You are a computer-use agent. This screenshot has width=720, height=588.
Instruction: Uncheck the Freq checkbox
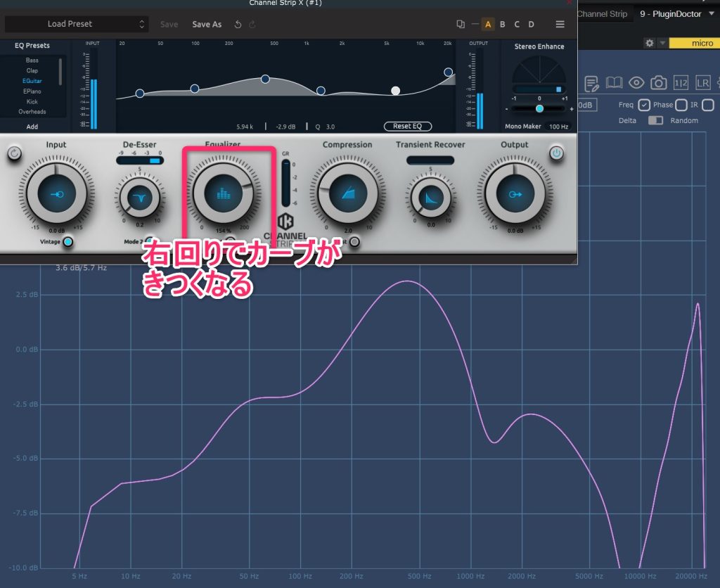(x=644, y=106)
